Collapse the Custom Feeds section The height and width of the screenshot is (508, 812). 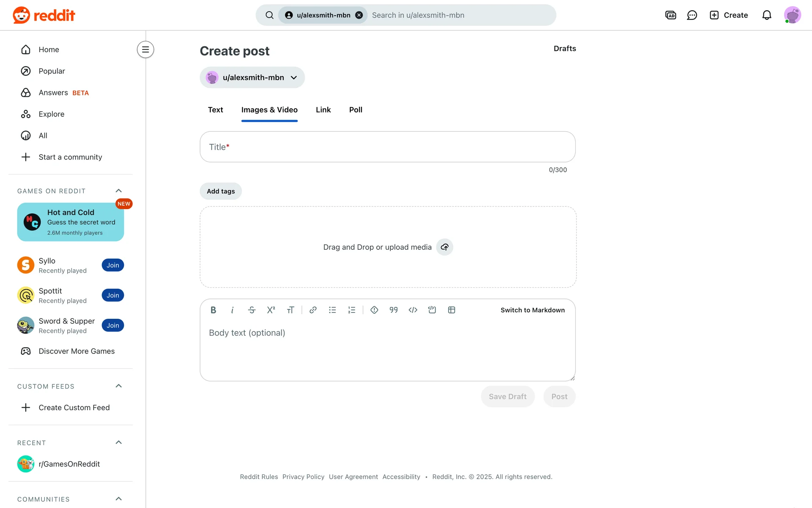tap(119, 386)
